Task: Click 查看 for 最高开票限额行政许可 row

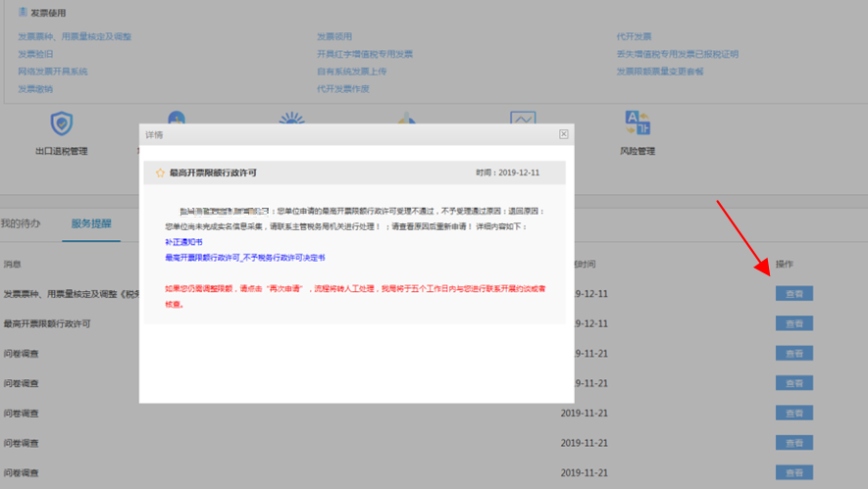Action: point(794,323)
